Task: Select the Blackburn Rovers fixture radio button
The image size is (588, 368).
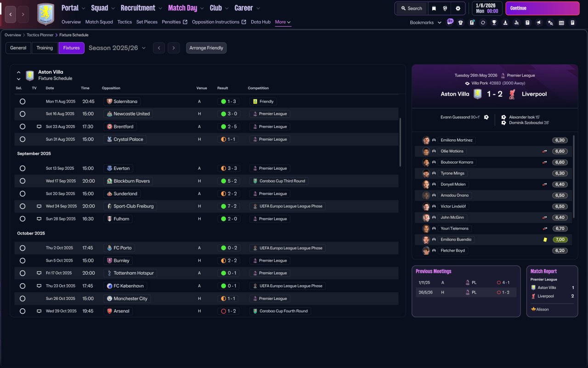Action: (23, 181)
